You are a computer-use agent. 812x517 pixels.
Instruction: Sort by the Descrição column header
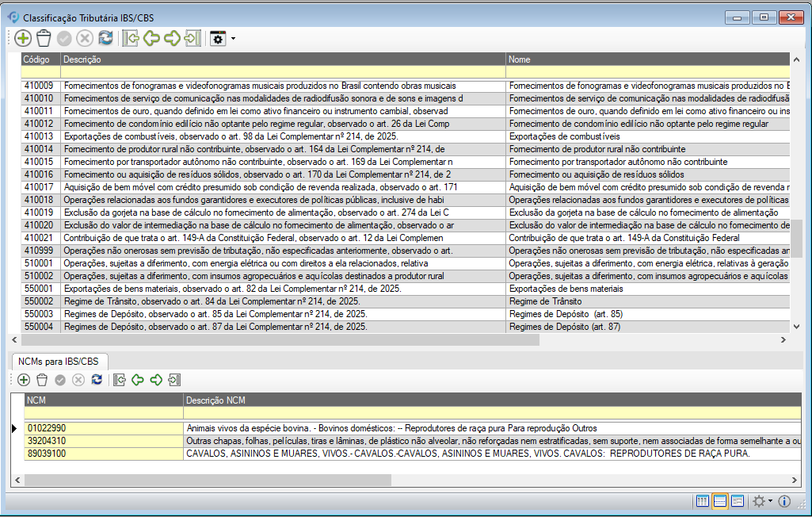coord(284,59)
